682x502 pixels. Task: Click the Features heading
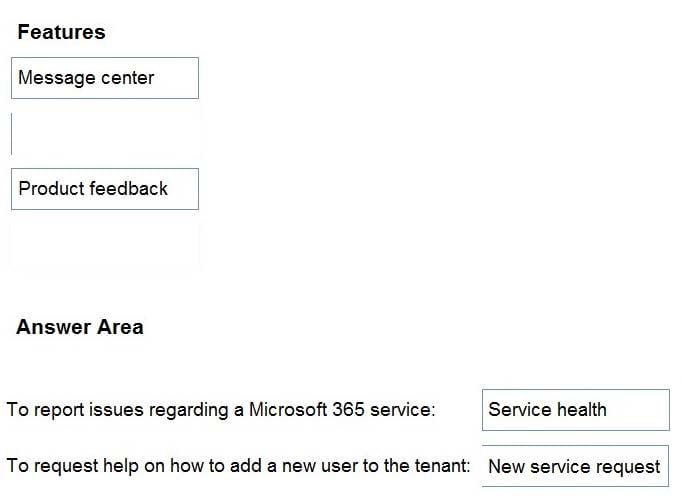click(x=61, y=32)
